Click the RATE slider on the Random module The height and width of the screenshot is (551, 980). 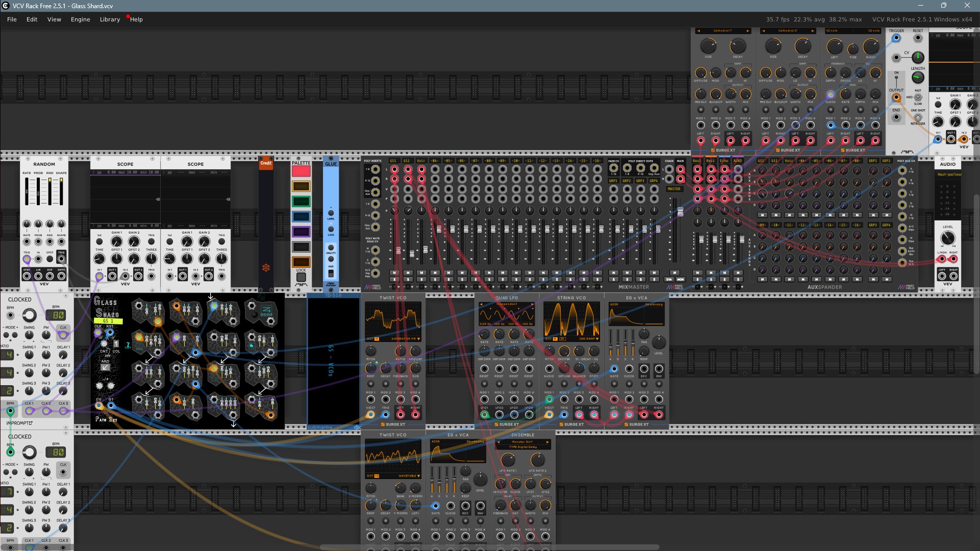tap(27, 191)
